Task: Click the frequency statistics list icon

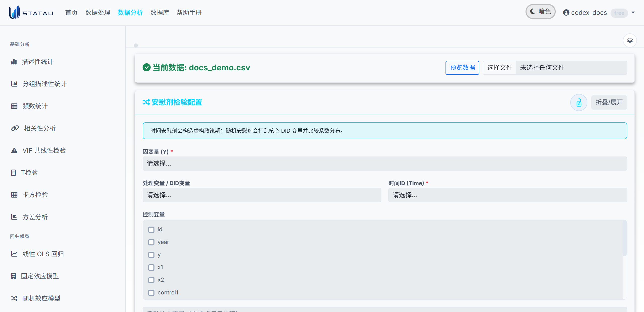Action: pyautogui.click(x=14, y=106)
